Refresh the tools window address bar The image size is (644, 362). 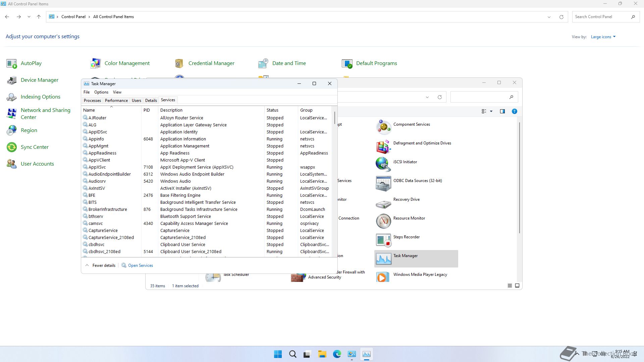[439, 97]
